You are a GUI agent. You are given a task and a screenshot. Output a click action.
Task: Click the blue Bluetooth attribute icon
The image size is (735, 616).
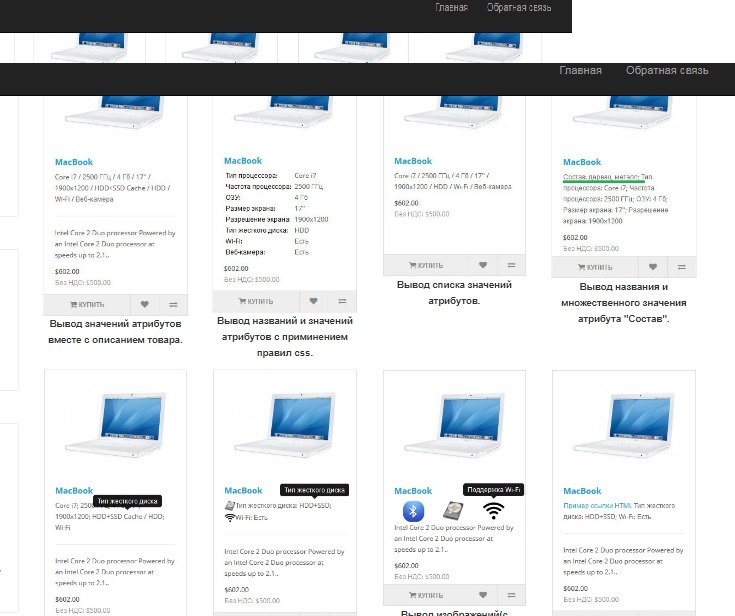[x=413, y=511]
